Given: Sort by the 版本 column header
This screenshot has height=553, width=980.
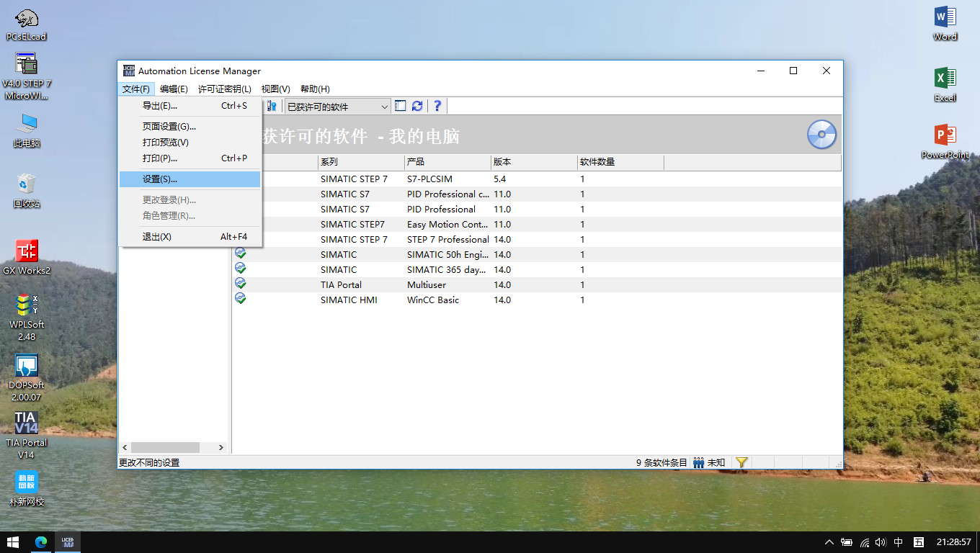Looking at the screenshot, I should (x=533, y=162).
